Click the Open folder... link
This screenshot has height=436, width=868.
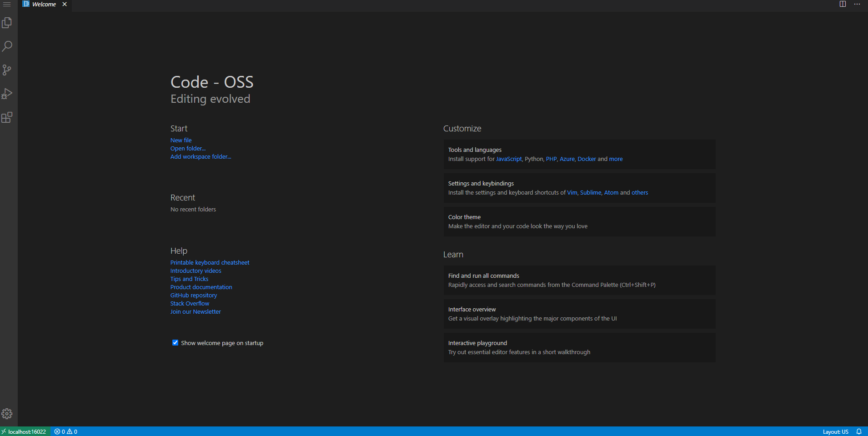point(188,149)
